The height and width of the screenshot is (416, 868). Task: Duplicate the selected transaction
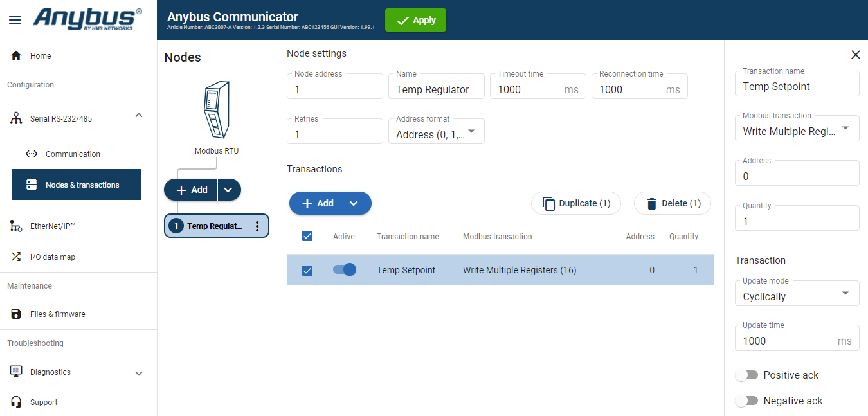tap(575, 203)
